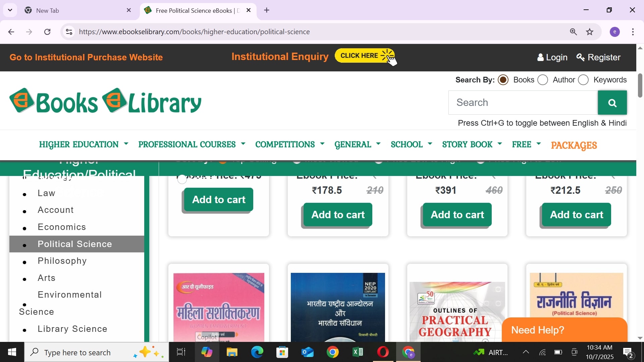Bookmark this page with star icon

tap(590, 32)
